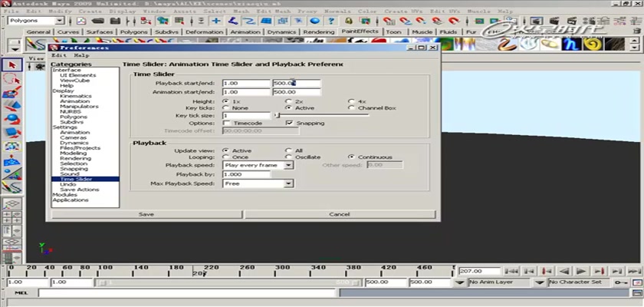Click the range slider bar below timeline

tap(229, 282)
